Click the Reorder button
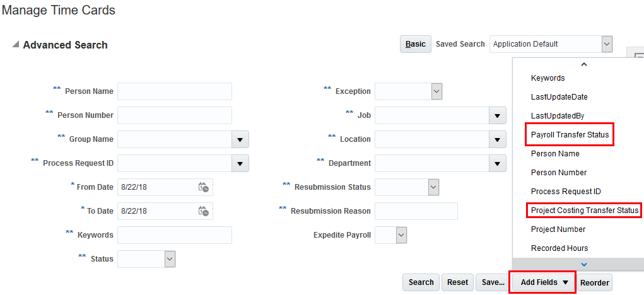This screenshot has height=295, width=644. pos(594,282)
